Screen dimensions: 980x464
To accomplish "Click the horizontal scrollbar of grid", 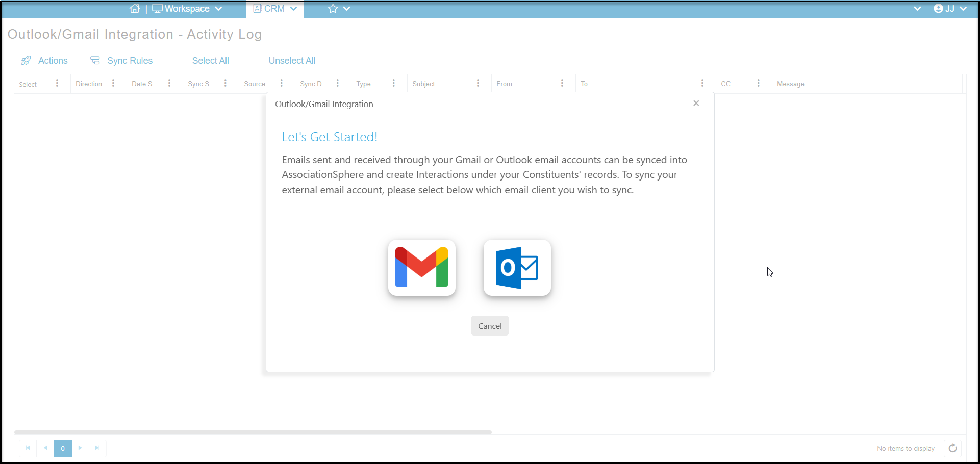I will pyautogui.click(x=253, y=432).
